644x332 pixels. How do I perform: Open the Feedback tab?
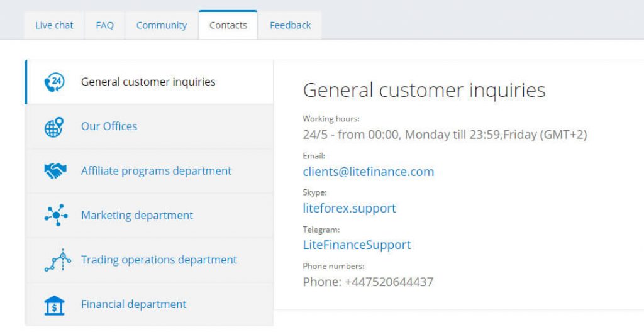(x=290, y=25)
